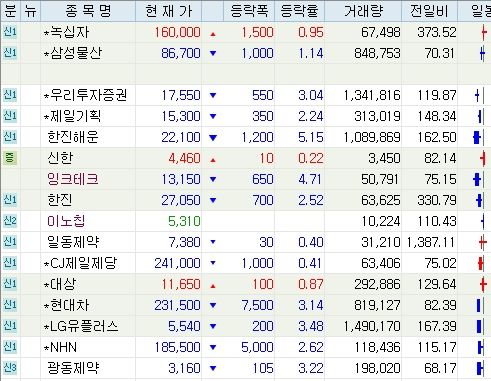Screen dimensions: 491x381
Task: Click the candlestick icon for 녹십자
Action: (484, 33)
